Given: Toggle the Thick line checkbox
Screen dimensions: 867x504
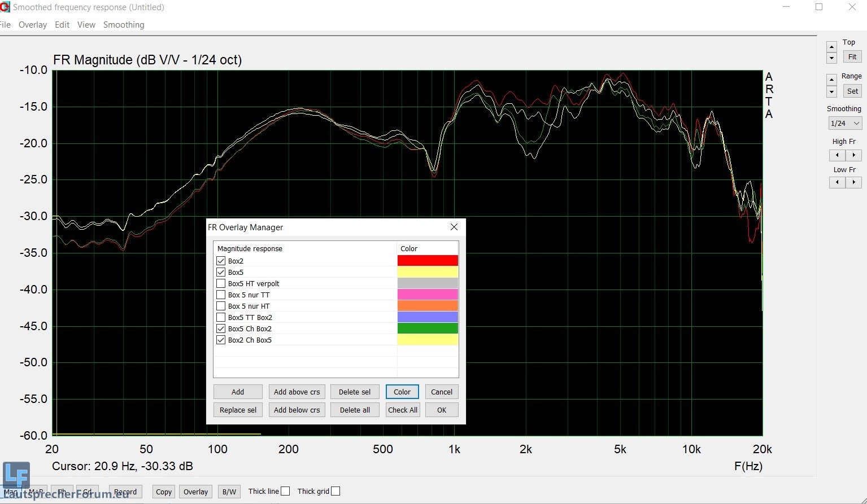Looking at the screenshot, I should pyautogui.click(x=285, y=491).
